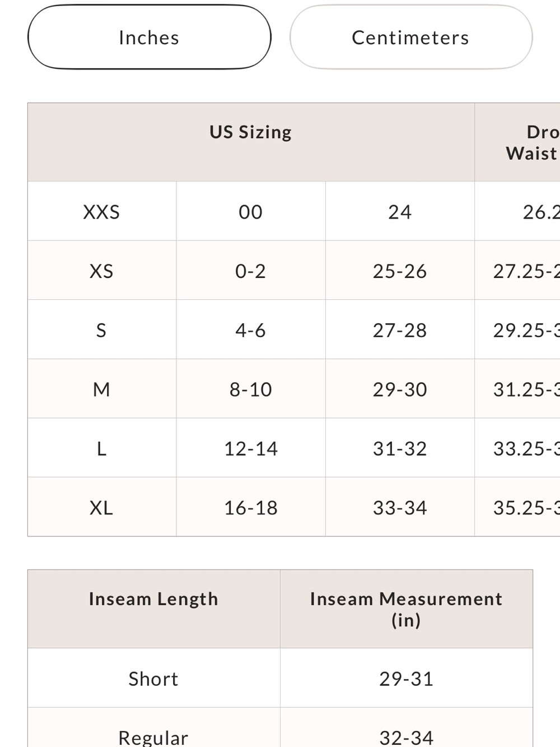Click the 31-32 waist cell
560x747 pixels.
(400, 448)
